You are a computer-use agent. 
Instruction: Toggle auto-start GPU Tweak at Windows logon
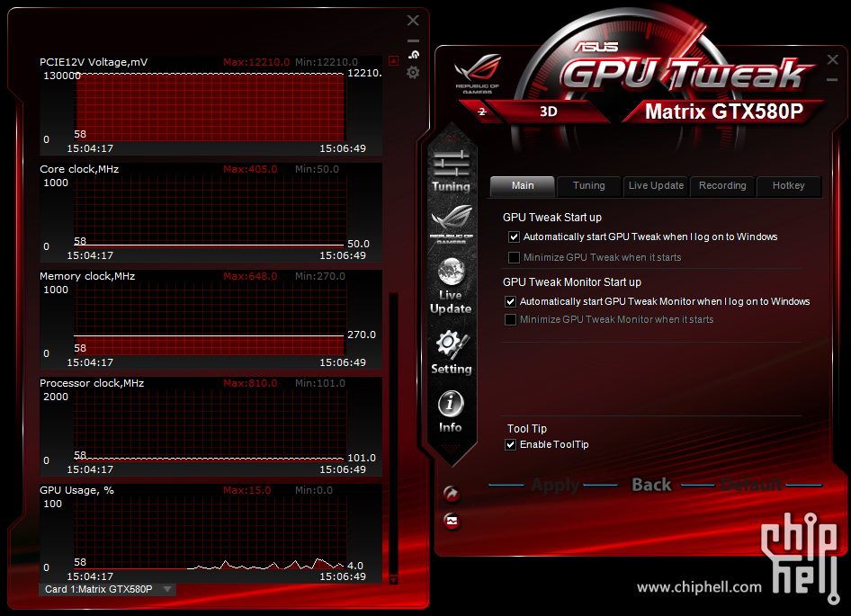514,237
